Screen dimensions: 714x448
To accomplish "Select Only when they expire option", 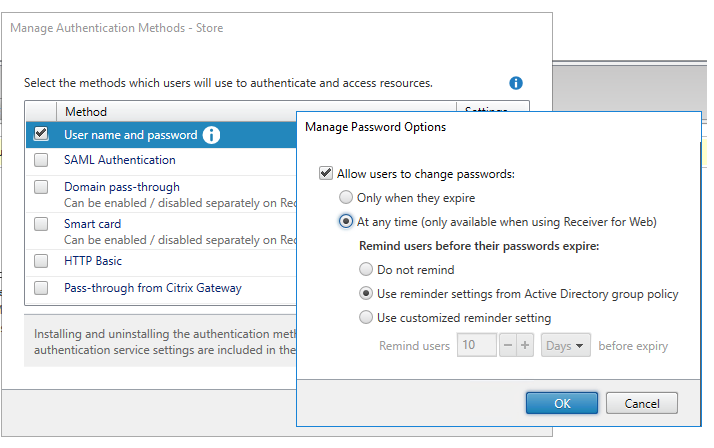I will point(347,198).
